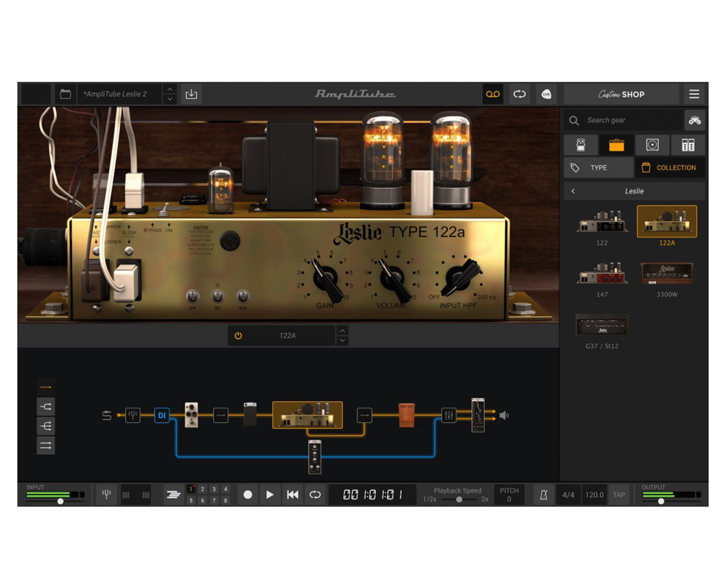Screen dimensions: 726x588
Task: Click the gear browser icon beside search
Action: [x=694, y=120]
